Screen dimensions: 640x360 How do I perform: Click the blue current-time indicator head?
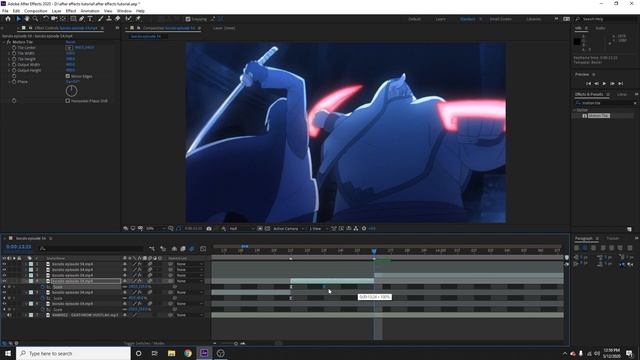[x=374, y=251]
